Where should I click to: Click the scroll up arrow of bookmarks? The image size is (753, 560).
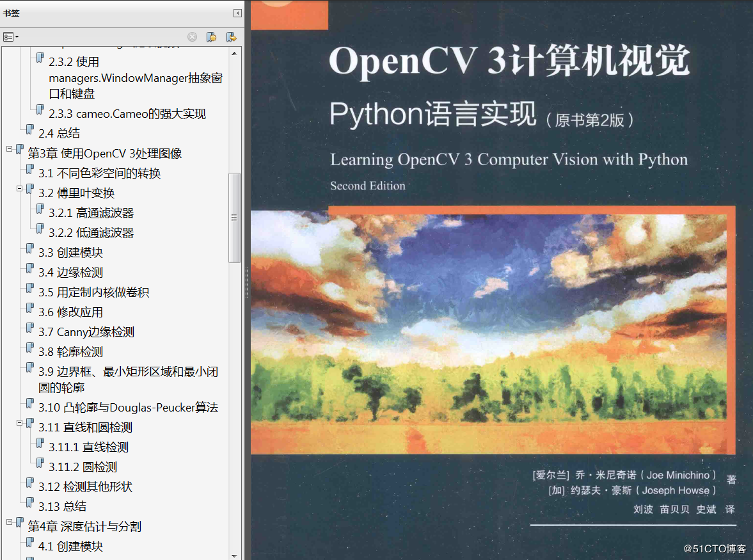(x=234, y=54)
